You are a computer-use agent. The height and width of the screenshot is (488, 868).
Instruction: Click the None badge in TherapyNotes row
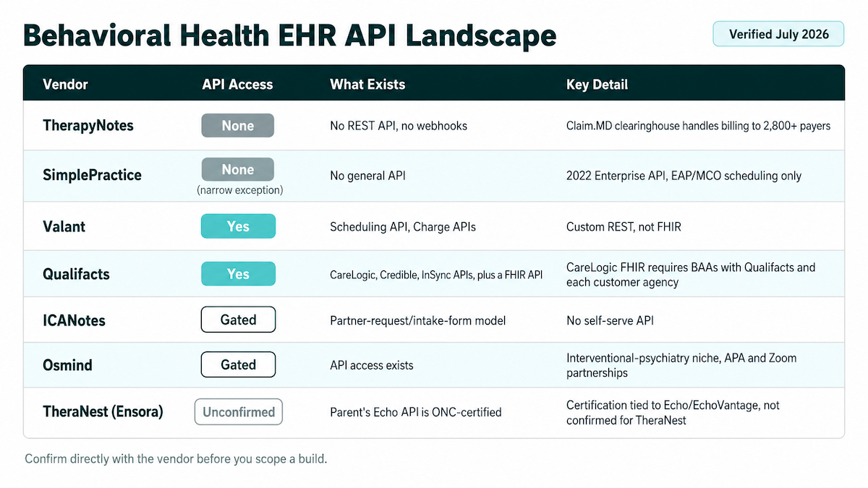(238, 126)
